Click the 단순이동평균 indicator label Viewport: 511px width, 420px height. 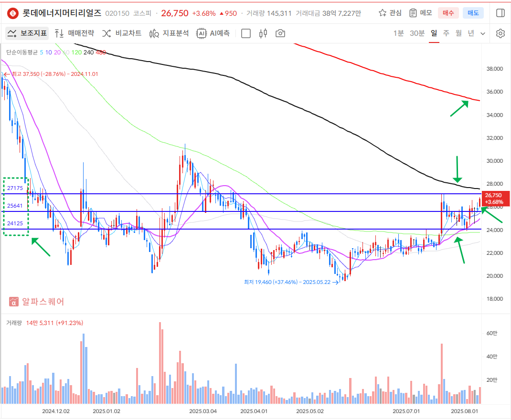22,52
